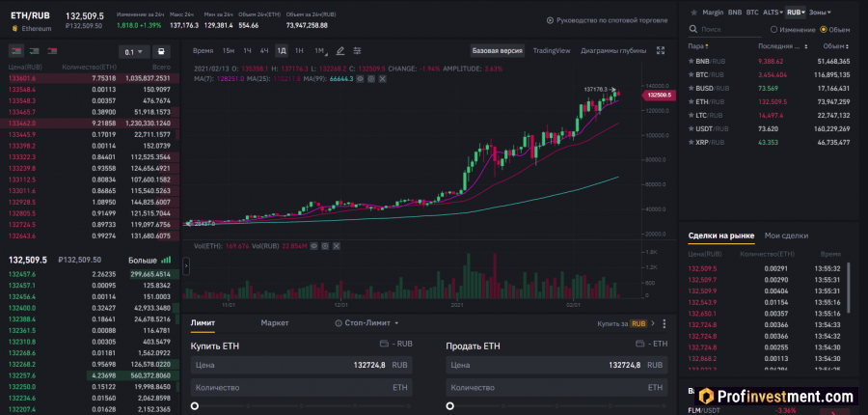Click Больше to open full order book

pyautogui.click(x=149, y=260)
